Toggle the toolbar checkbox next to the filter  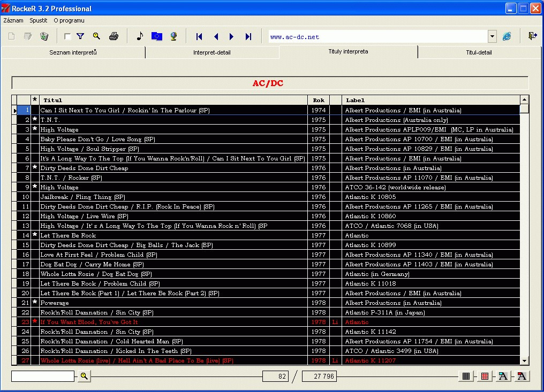[x=67, y=37]
